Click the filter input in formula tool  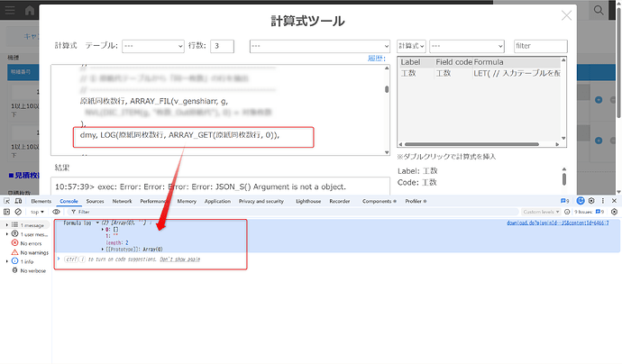(540, 46)
